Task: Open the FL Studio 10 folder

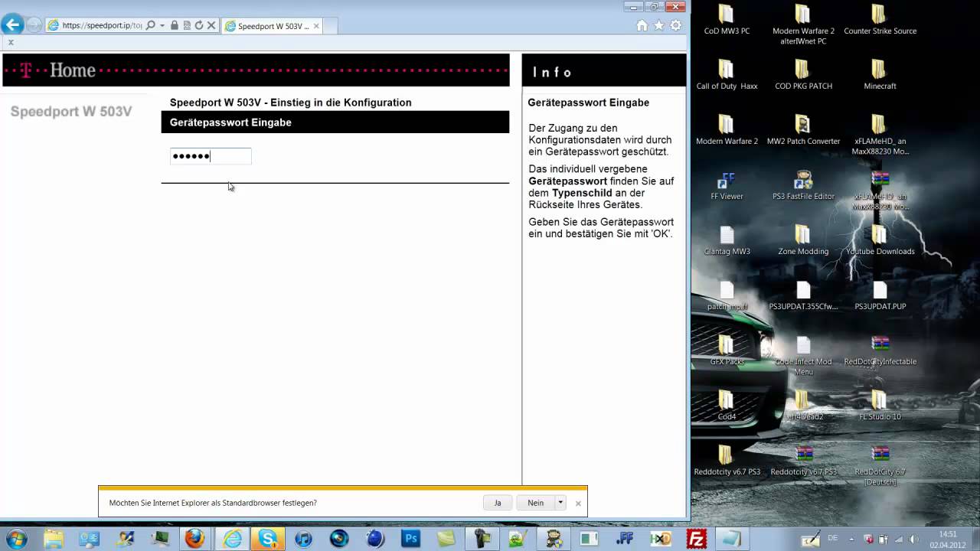Action: click(880, 406)
